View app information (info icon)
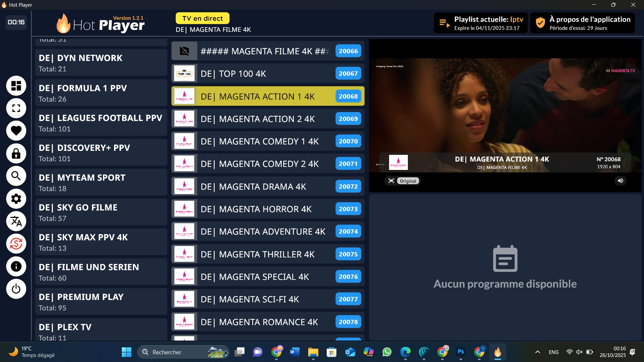This screenshot has height=362, width=644. [x=16, y=266]
